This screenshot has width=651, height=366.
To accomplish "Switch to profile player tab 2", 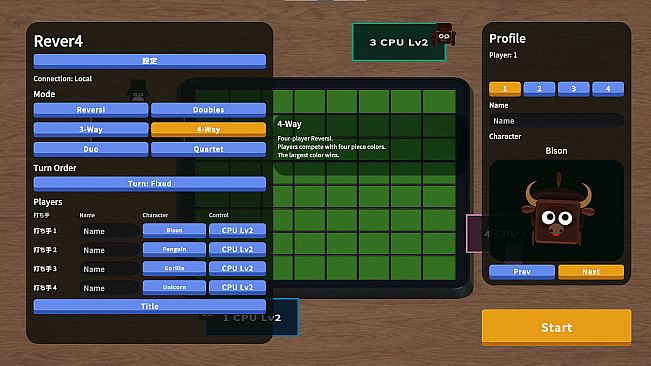I will [539, 89].
